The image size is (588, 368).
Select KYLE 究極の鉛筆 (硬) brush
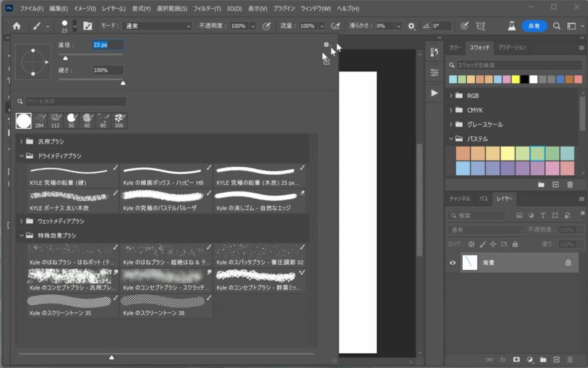click(x=73, y=176)
